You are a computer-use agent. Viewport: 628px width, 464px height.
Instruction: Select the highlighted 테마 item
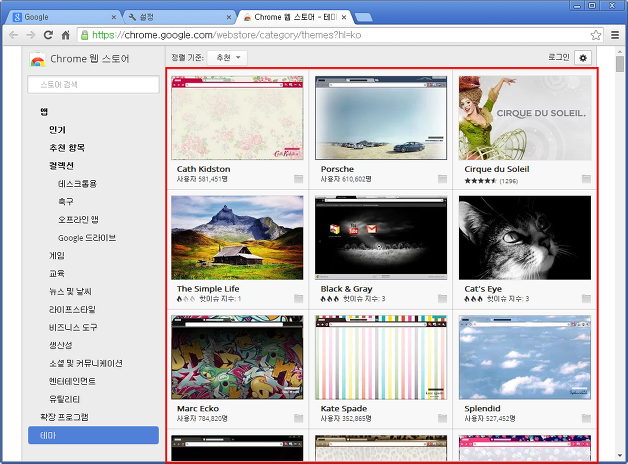pyautogui.click(x=93, y=435)
